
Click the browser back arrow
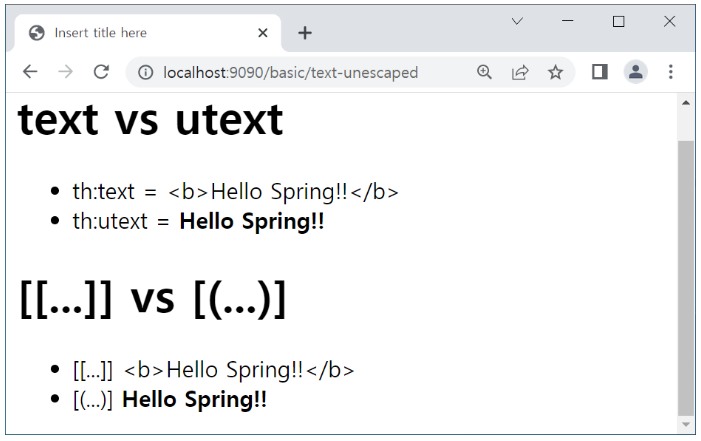point(30,72)
